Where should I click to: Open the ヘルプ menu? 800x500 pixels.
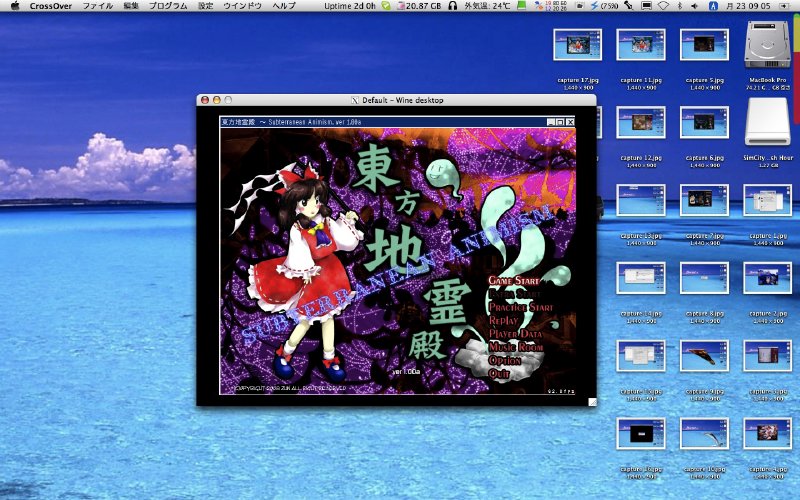pos(284,6)
